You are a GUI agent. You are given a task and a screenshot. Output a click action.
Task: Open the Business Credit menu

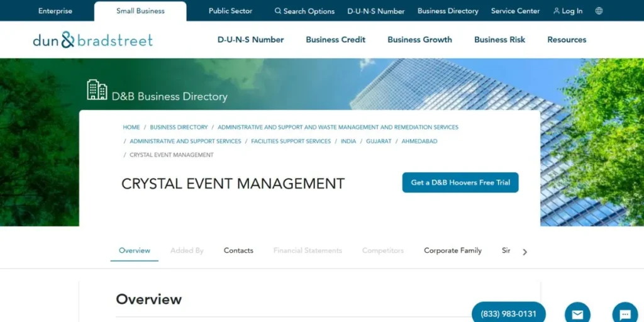336,40
